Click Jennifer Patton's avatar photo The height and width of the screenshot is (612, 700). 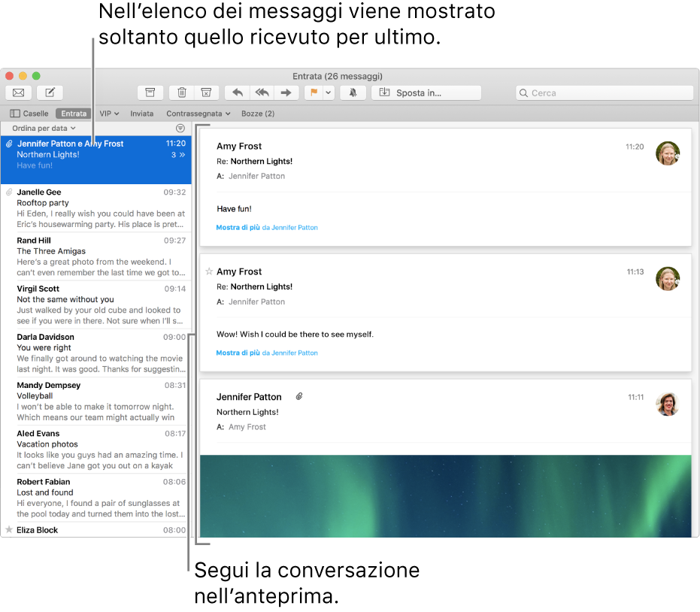tap(668, 404)
